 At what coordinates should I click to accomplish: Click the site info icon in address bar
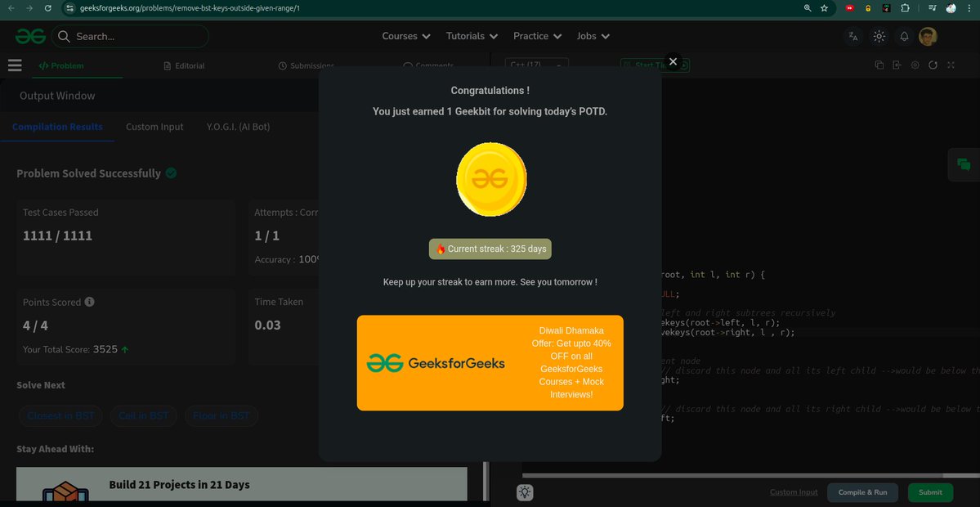pos(70,8)
